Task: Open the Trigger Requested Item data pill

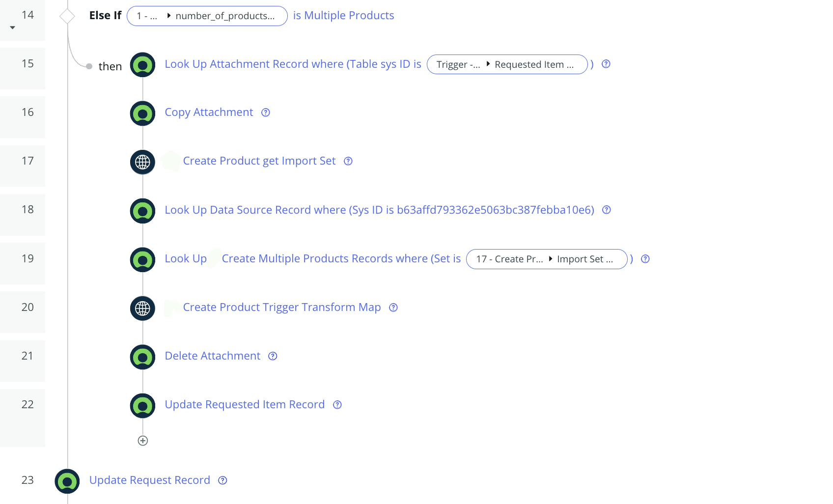Action: click(x=507, y=64)
